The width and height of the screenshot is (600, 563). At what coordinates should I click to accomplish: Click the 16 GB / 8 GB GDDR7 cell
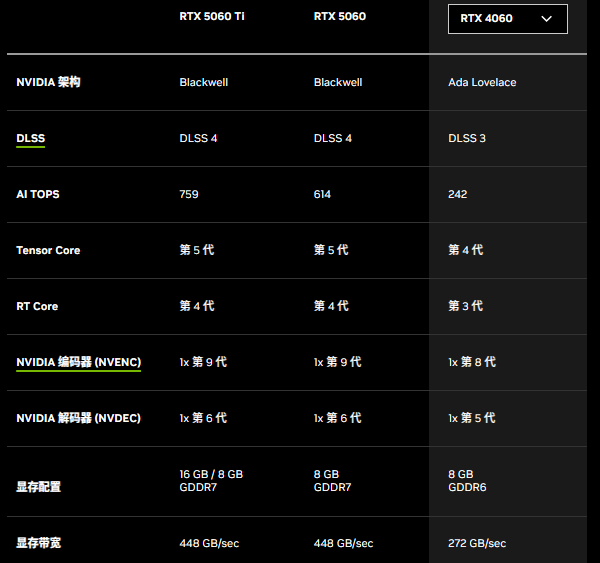211,480
